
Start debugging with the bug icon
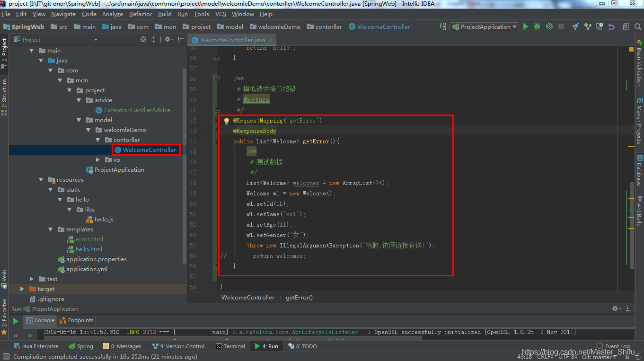click(x=538, y=27)
